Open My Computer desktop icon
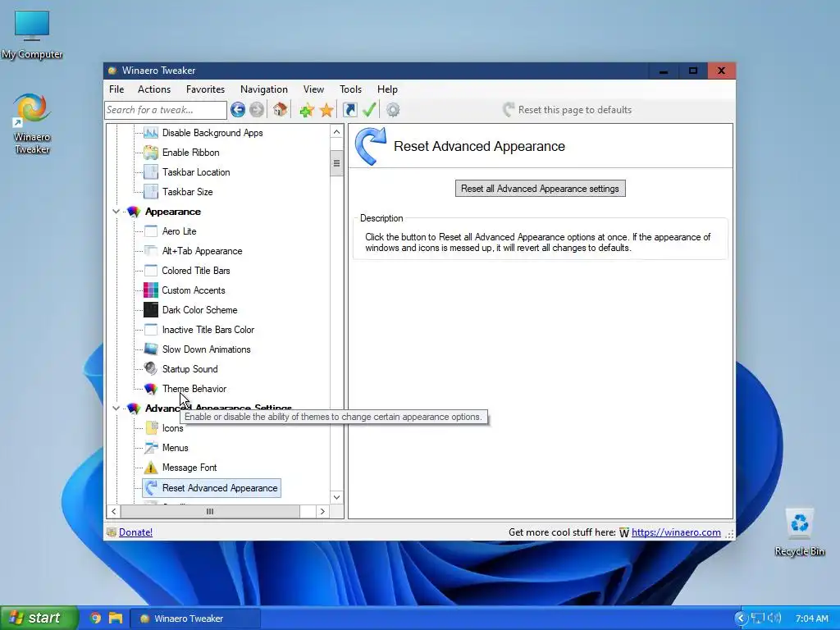This screenshot has height=630, width=840. pos(32,34)
